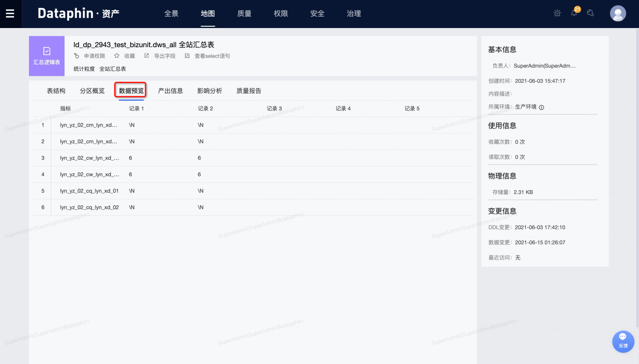Click the alarm siren icon
The width and height of the screenshot is (639, 364).
point(557,13)
